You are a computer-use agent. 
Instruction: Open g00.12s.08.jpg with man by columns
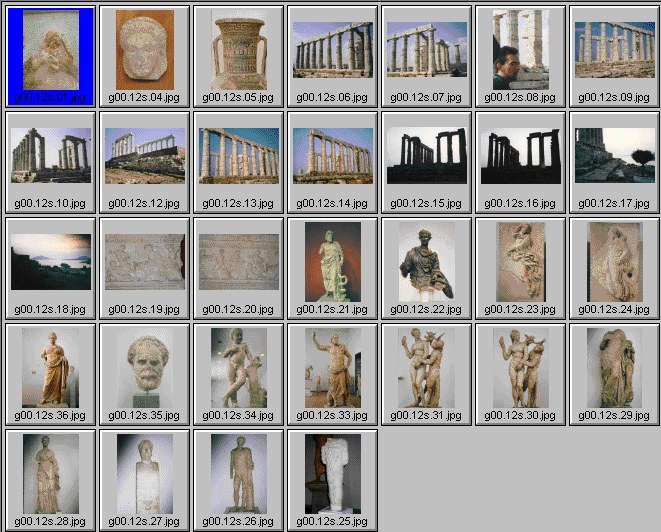tap(520, 50)
